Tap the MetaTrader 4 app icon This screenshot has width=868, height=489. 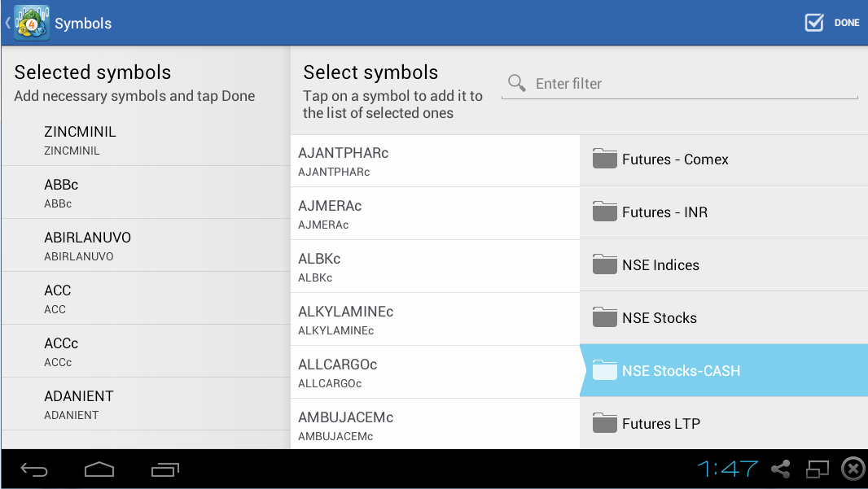point(32,23)
